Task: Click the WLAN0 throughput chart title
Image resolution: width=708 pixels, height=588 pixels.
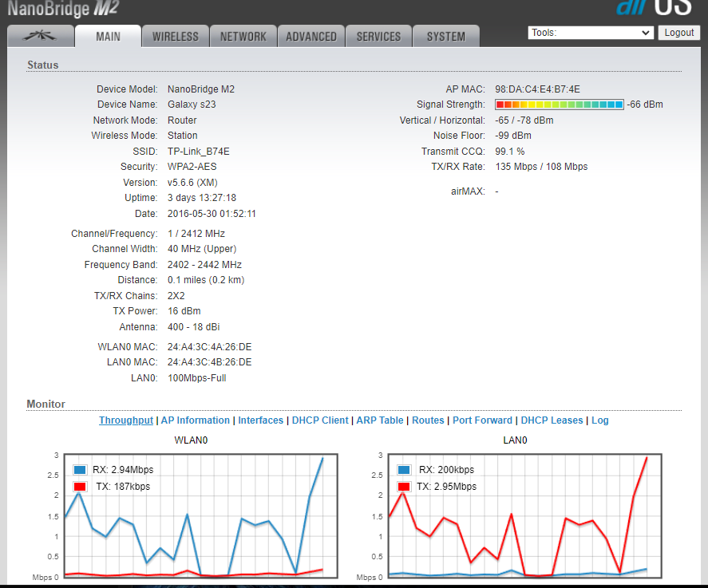Action: coord(191,440)
